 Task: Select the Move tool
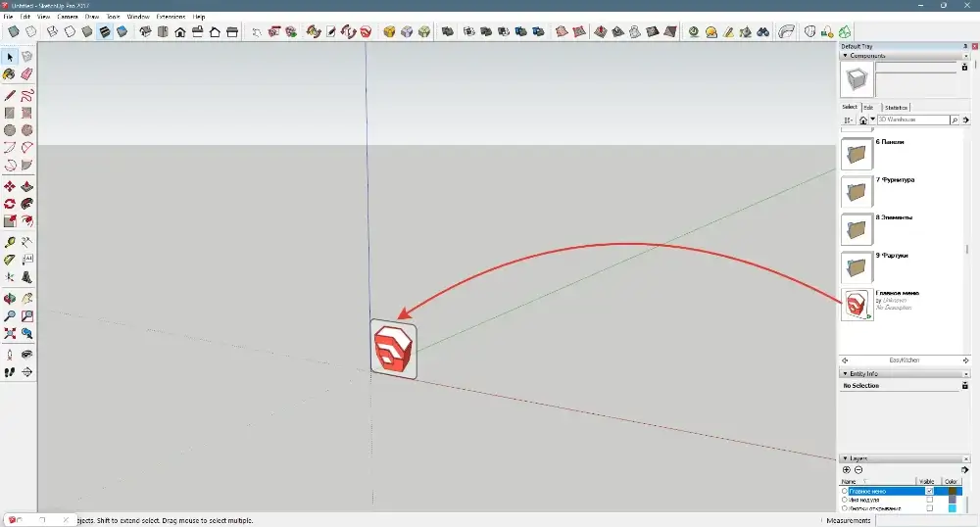(10, 187)
